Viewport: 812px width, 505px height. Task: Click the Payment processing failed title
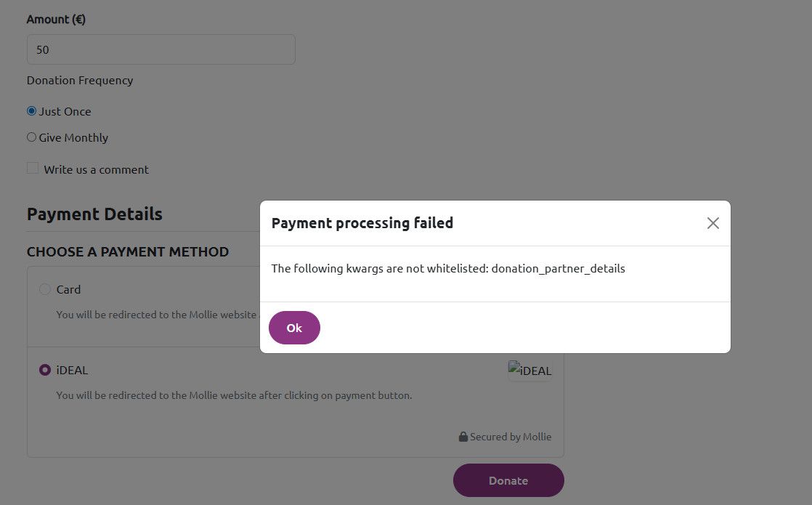(362, 223)
